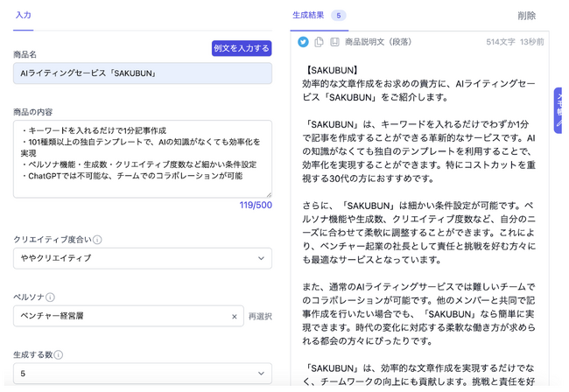This screenshot has height=392, width=569.
Task: Click the 商品名 field label
Action: (x=25, y=55)
